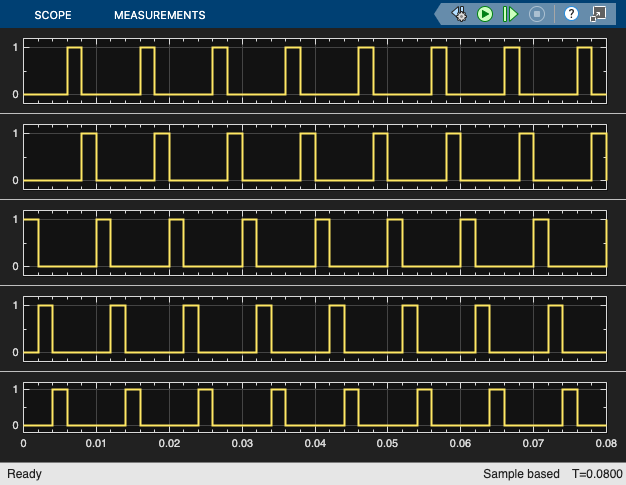Screen dimensions: 626x485
Task: Open the SCOPE tab
Action: (x=53, y=15)
